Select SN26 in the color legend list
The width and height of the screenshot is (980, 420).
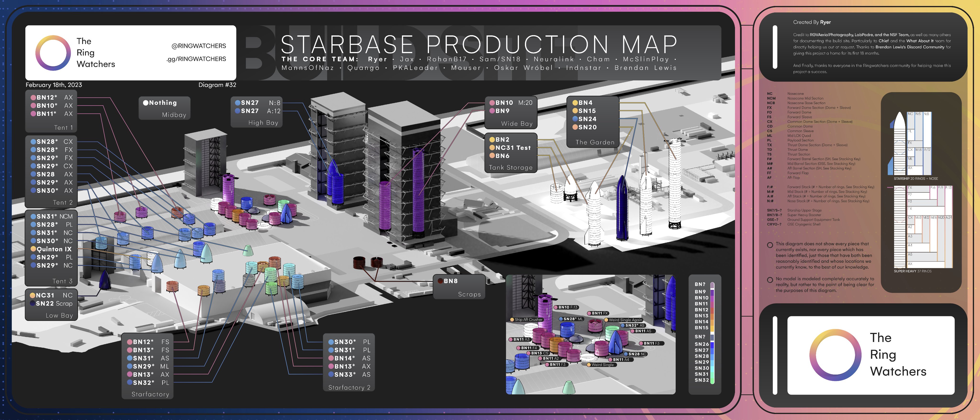pyautogui.click(x=702, y=344)
